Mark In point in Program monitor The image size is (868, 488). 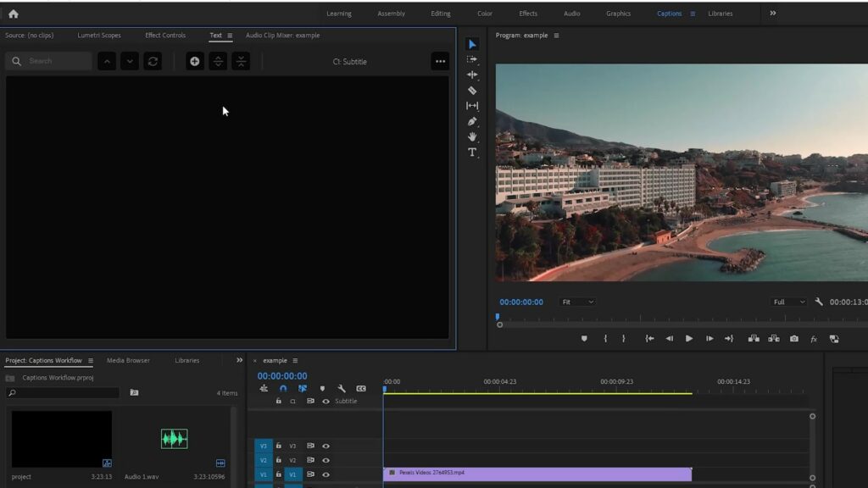point(605,339)
